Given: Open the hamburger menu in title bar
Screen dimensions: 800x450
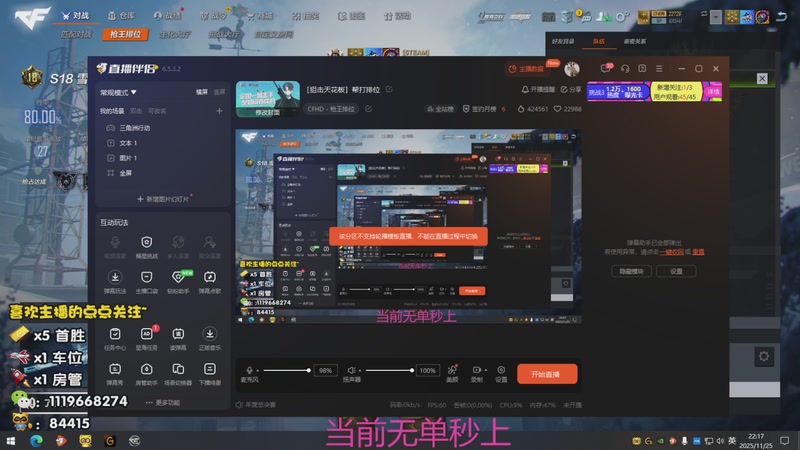Looking at the screenshot, I should (659, 68).
